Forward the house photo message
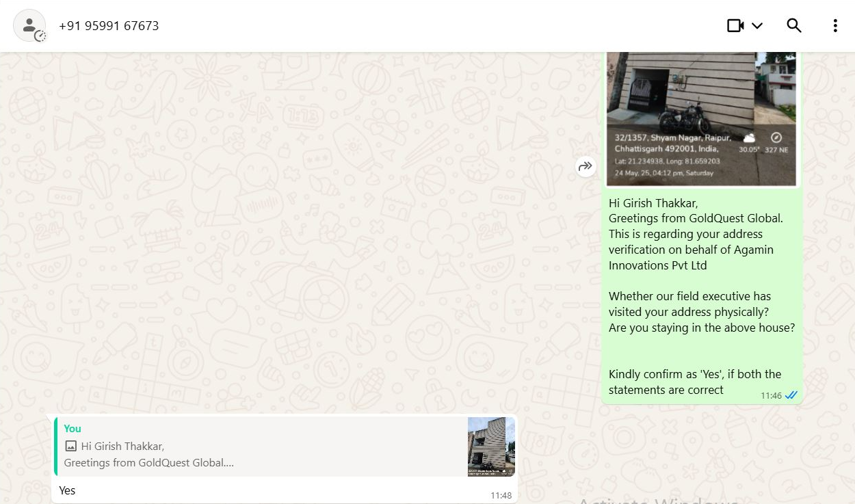This screenshot has width=855, height=504. coord(586,166)
